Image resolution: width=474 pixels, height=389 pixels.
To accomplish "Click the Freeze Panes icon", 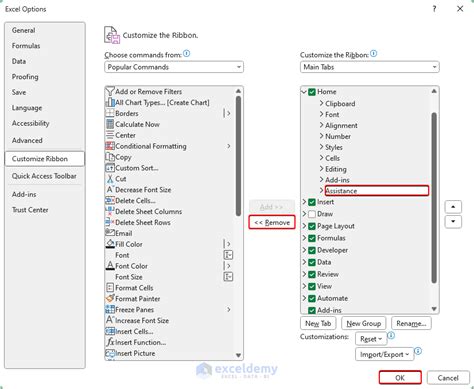I will pyautogui.click(x=110, y=309).
